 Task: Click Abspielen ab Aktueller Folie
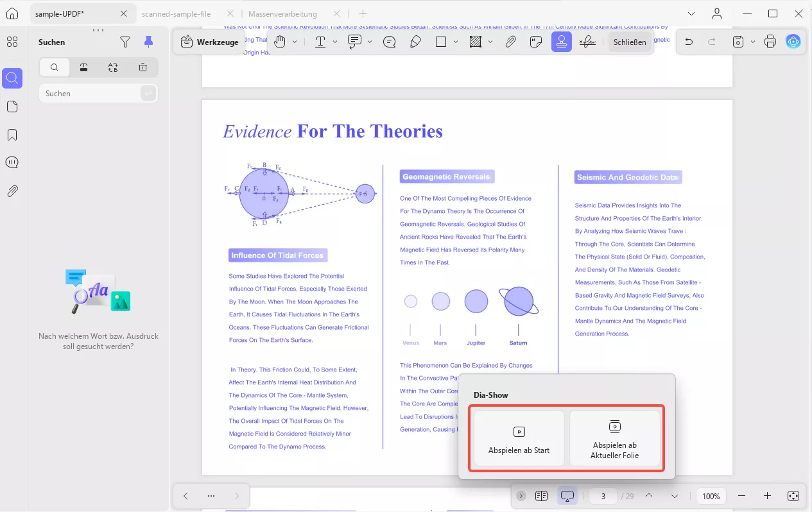[615, 438]
